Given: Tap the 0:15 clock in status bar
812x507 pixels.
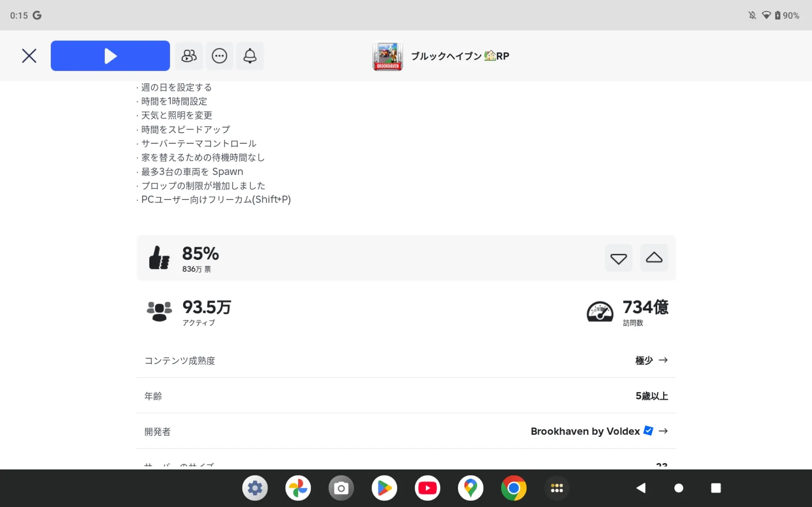Looking at the screenshot, I should click(19, 16).
